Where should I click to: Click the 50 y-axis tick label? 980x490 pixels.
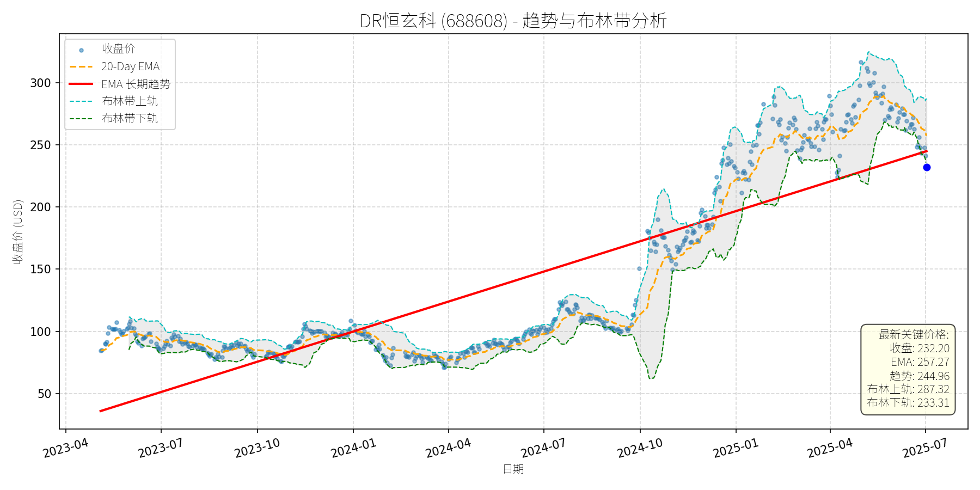(44, 394)
